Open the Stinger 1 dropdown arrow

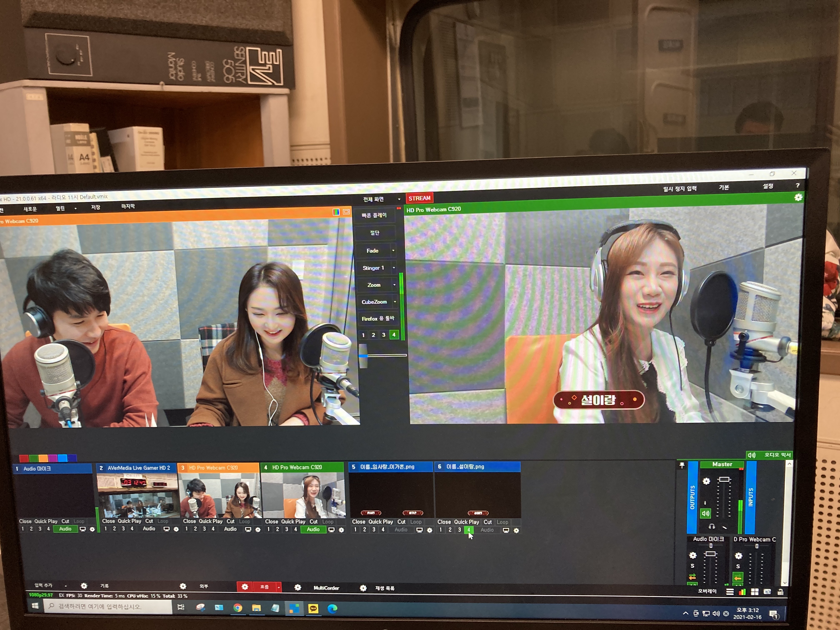pos(394,268)
